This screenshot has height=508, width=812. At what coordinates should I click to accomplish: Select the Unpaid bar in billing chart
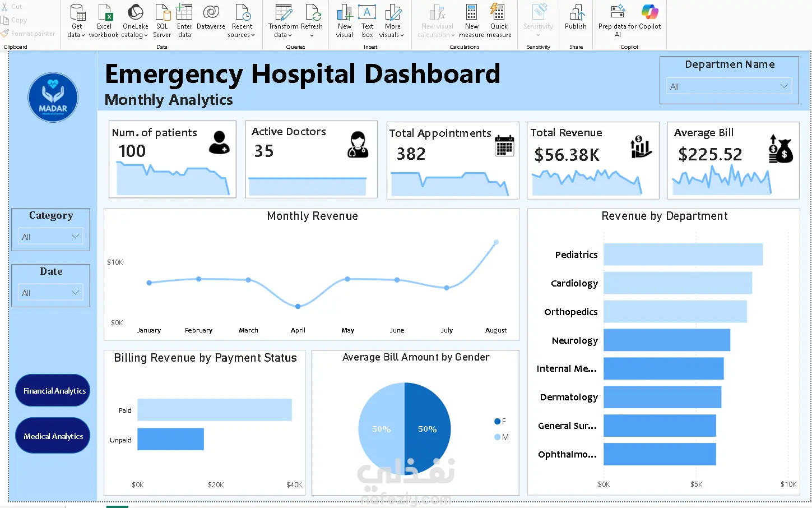[x=170, y=439]
